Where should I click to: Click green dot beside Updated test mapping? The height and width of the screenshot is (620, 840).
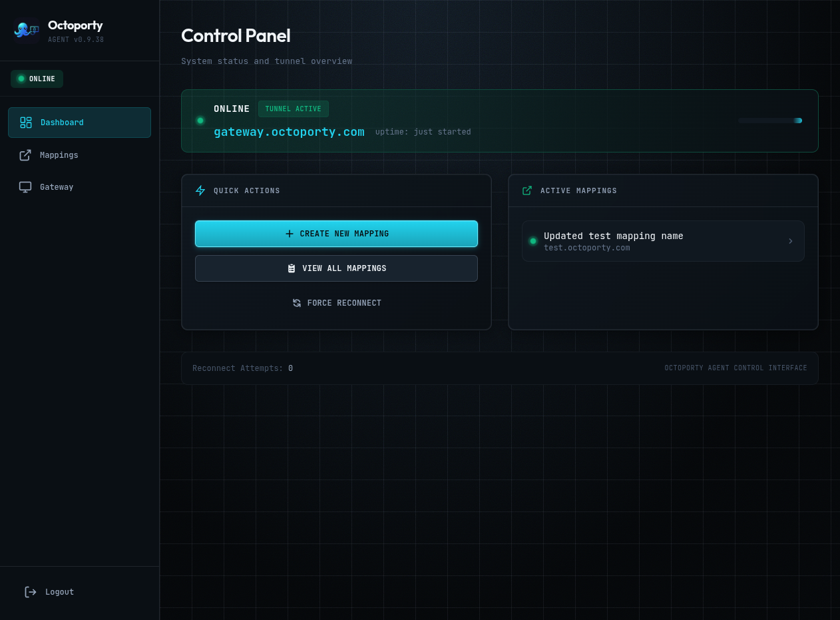point(532,241)
